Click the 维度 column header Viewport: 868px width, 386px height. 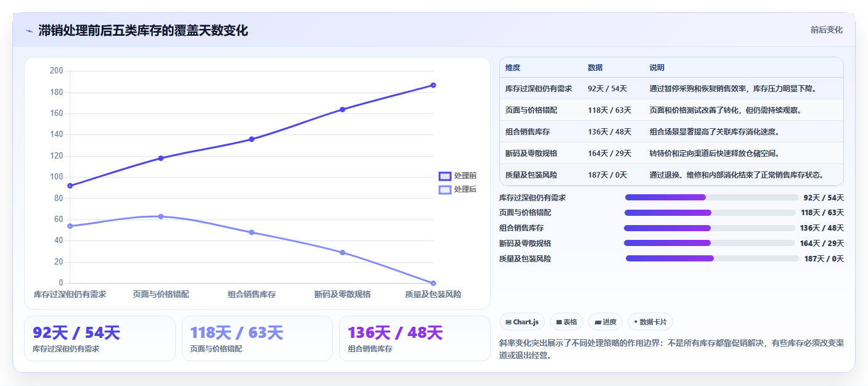coord(513,68)
